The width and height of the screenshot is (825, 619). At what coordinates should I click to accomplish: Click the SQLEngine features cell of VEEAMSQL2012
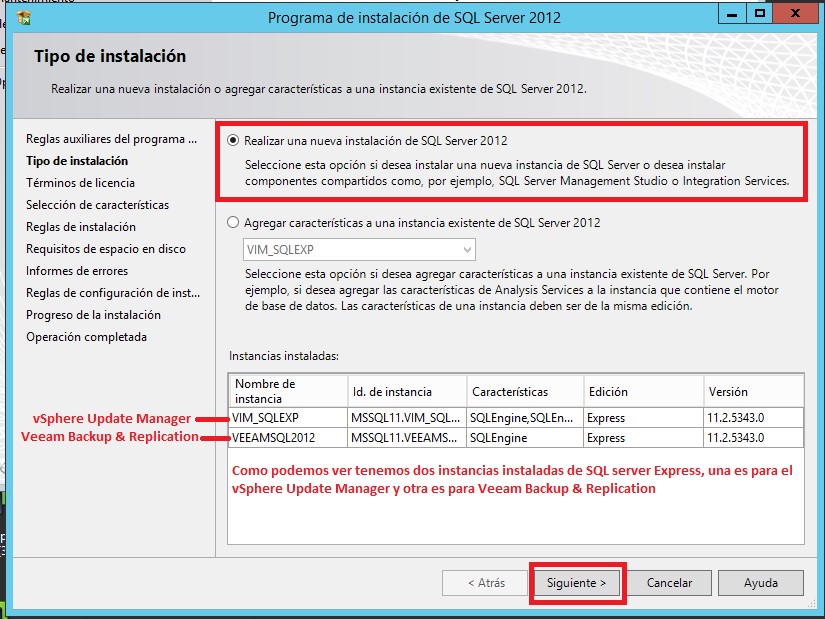(525, 437)
